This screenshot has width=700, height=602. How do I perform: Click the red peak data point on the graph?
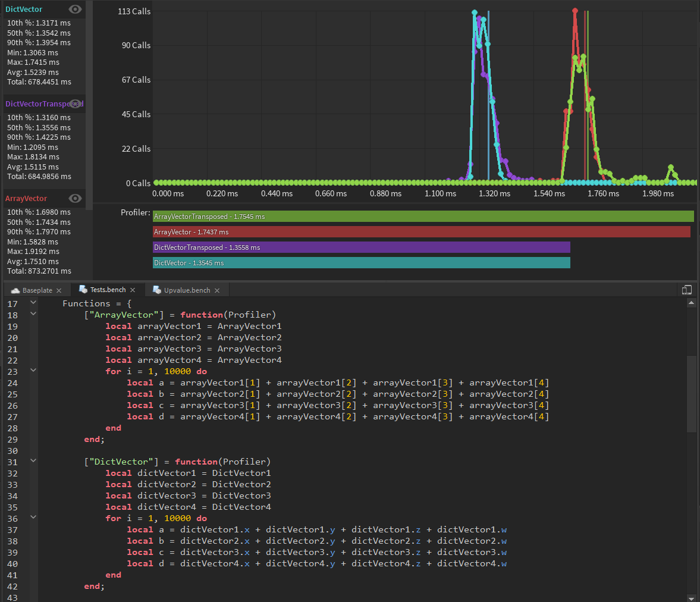click(x=575, y=10)
